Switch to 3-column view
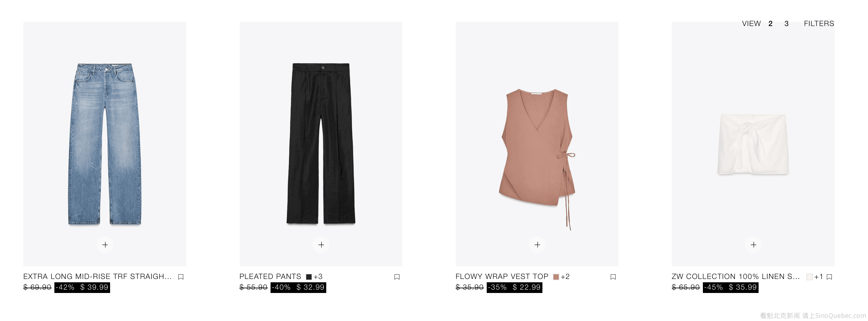This screenshot has height=321, width=868. point(787,24)
